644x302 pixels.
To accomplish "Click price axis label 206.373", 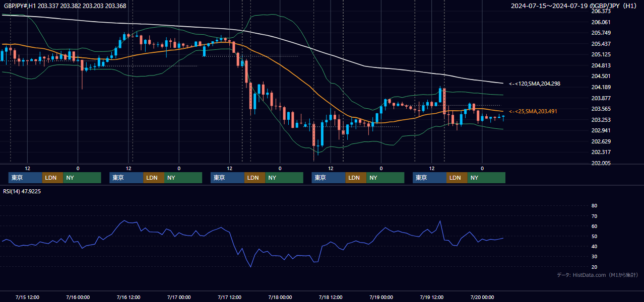I will click(x=601, y=11).
